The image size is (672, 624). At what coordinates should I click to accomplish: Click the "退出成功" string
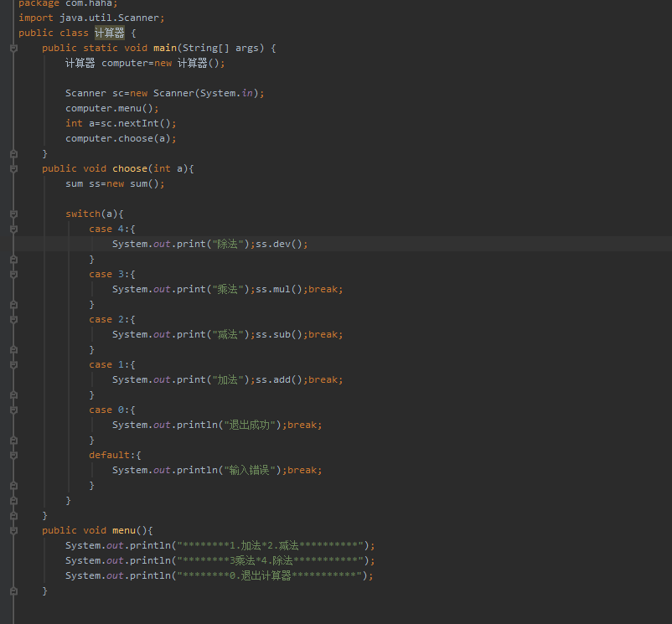coord(250,425)
